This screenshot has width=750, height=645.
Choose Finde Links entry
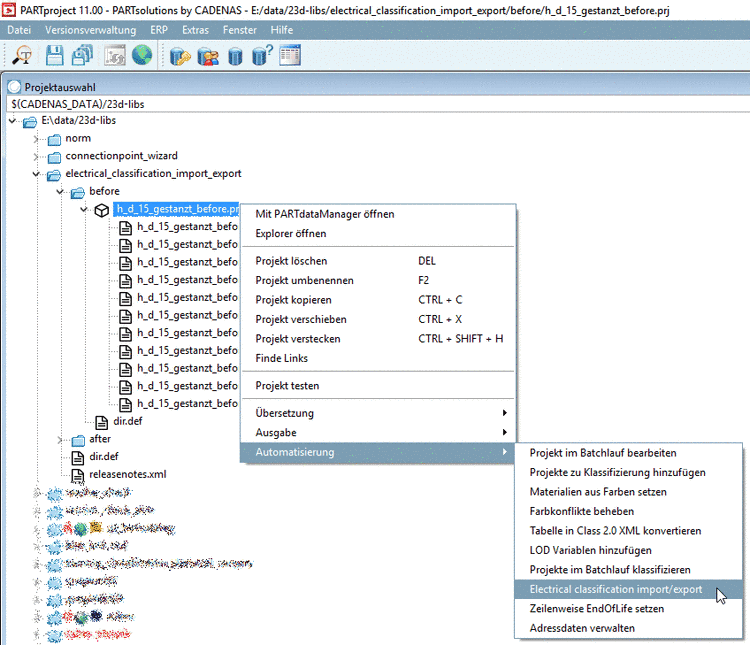click(x=378, y=358)
